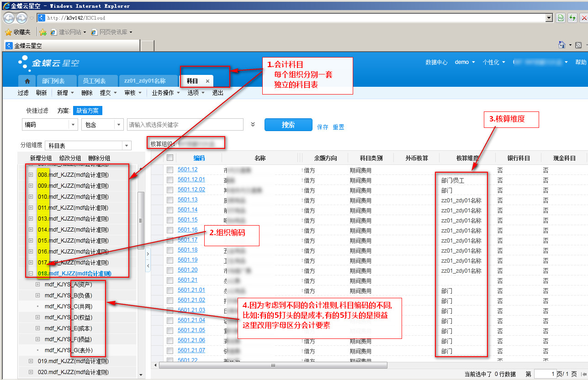
Task: Click the IE back navigation arrow
Action: (9, 18)
